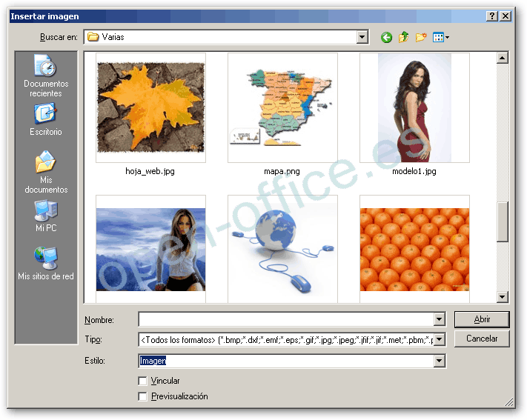Click the Abrir button

(482, 319)
